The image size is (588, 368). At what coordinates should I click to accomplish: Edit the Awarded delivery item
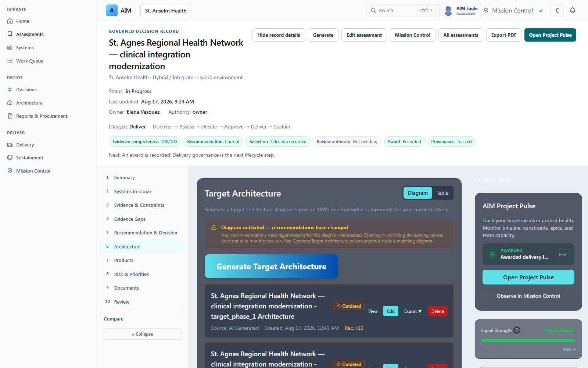[563, 254]
